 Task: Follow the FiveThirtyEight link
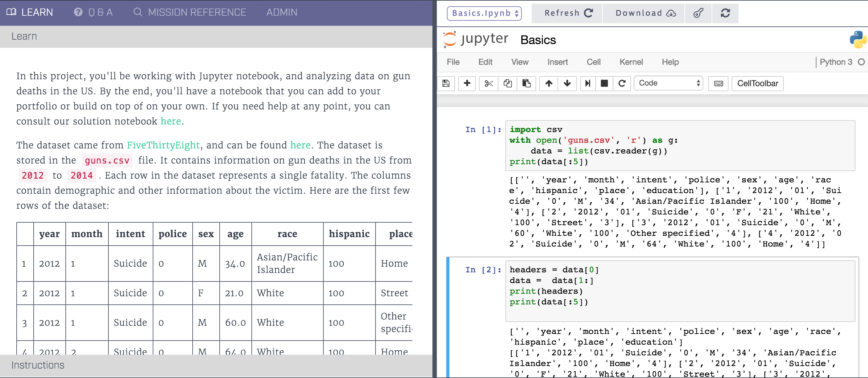tap(163, 145)
